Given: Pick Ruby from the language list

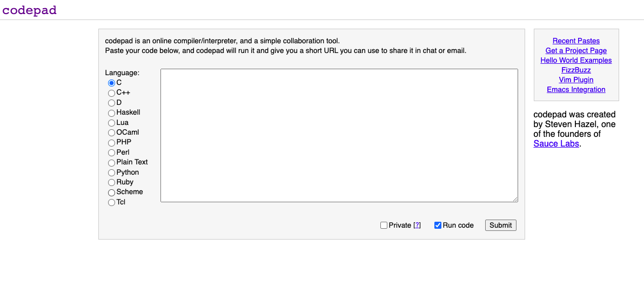Looking at the screenshot, I should pos(111,182).
